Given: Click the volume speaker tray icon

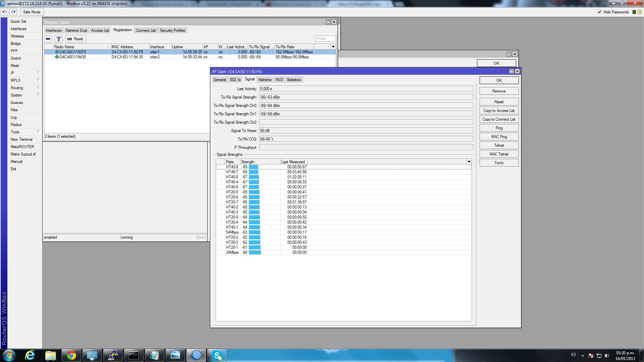Looking at the screenshot, I should tap(607, 355).
